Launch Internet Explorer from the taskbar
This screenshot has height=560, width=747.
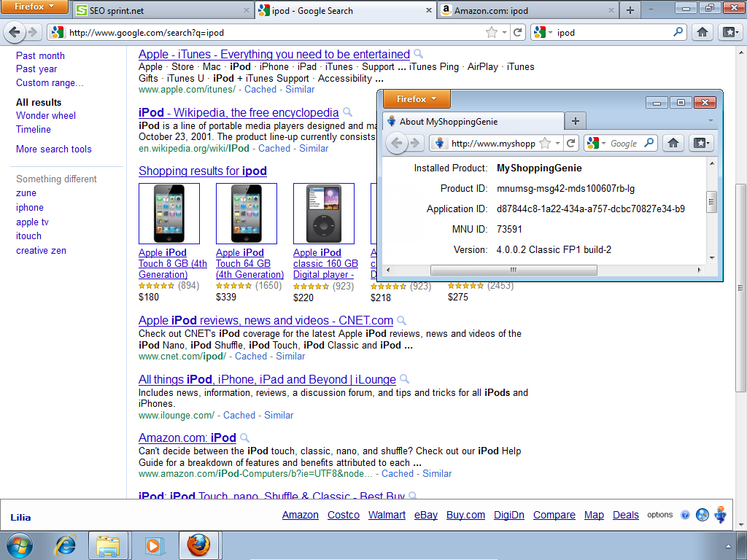66,545
